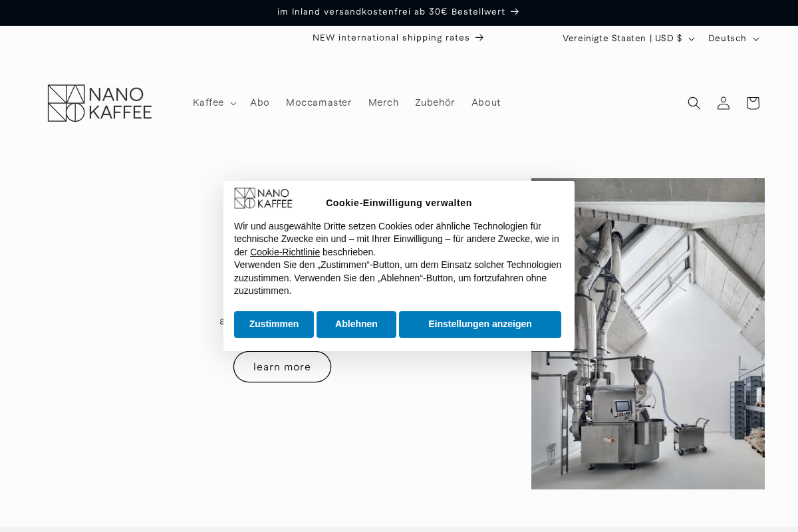Click the NANO KAFFEE logo in the cookie dialog

[x=263, y=198]
